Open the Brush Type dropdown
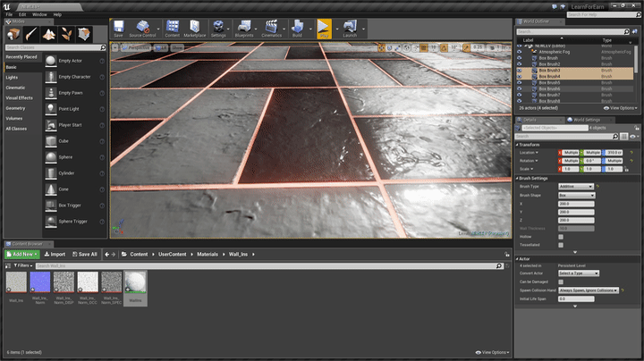This screenshot has width=644, height=361. tap(577, 186)
